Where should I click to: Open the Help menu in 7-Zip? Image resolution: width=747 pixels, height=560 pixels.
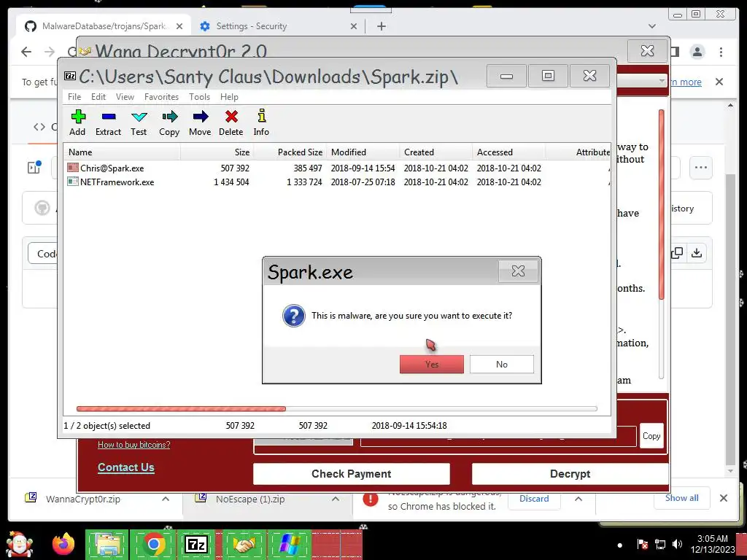(229, 97)
